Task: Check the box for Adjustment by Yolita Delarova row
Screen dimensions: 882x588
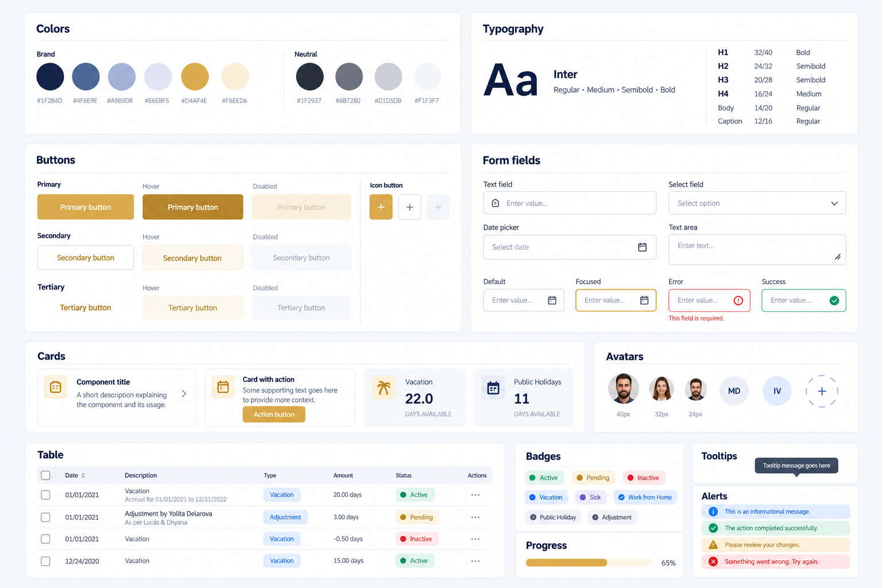Action: click(46, 517)
